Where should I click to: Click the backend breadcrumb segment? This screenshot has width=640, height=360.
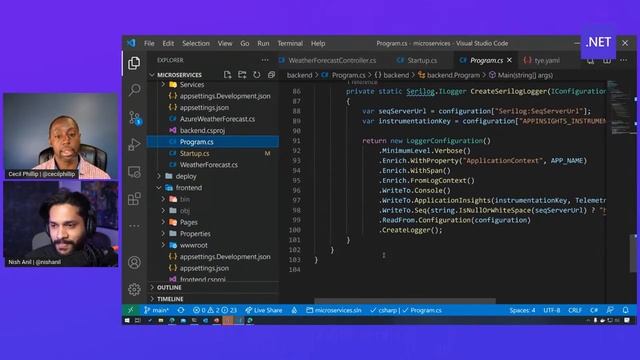[x=299, y=75]
